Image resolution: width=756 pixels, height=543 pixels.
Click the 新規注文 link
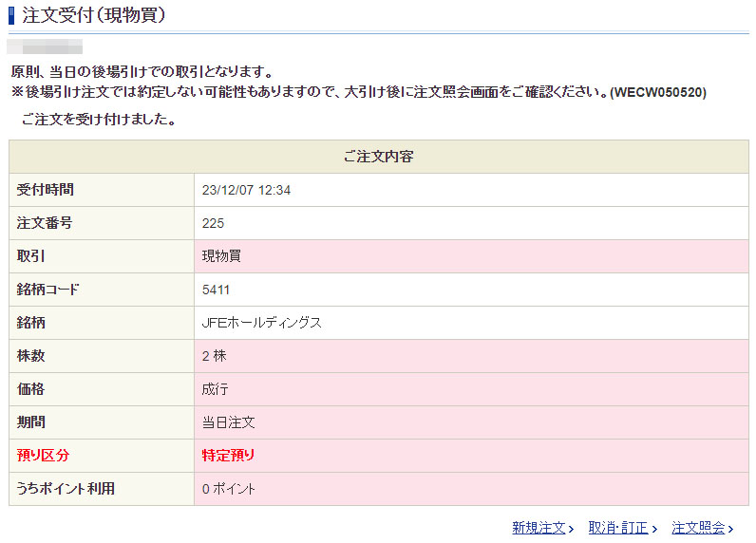point(539,528)
